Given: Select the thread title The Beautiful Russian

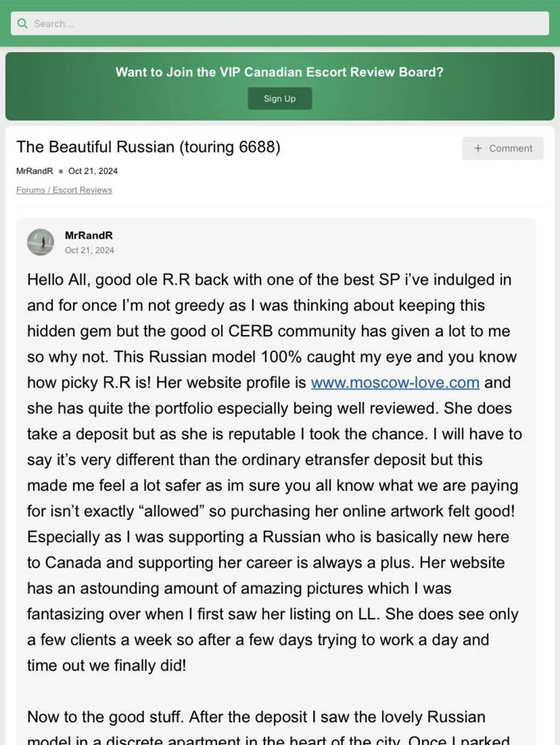Looking at the screenshot, I should (148, 147).
